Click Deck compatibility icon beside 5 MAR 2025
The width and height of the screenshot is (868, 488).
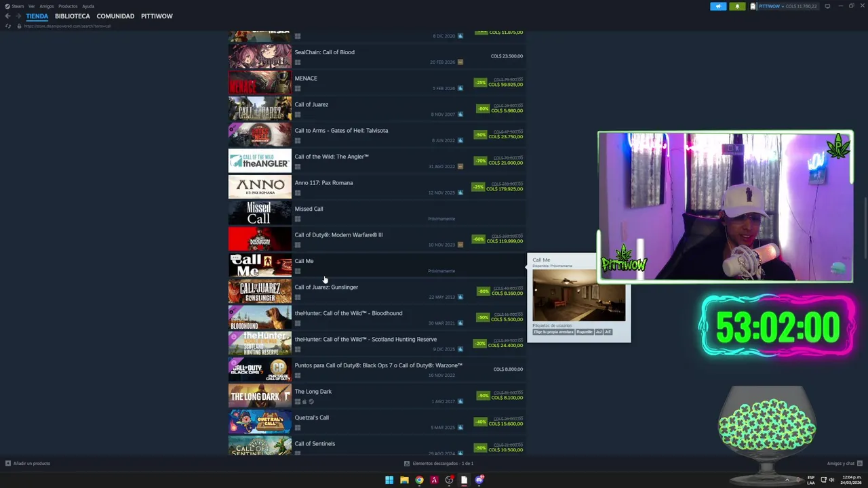460,428
